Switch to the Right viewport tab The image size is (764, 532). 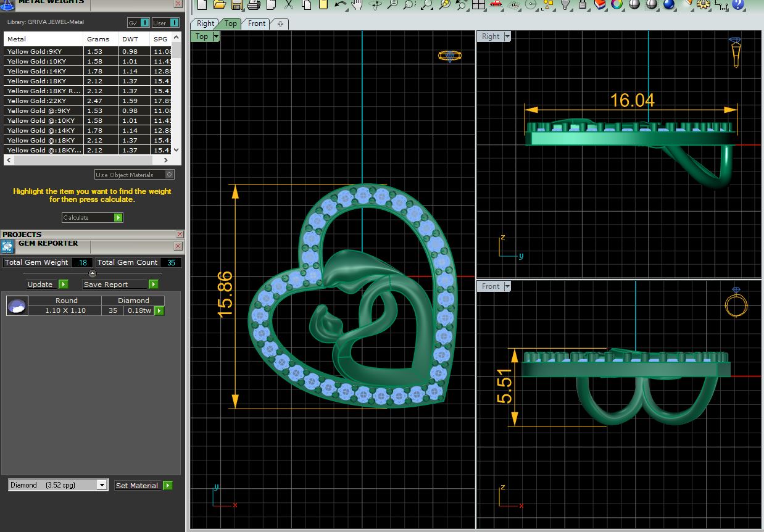[x=206, y=23]
